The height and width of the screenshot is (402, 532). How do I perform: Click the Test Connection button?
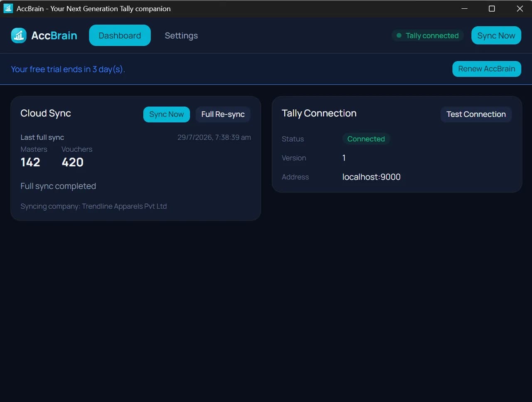click(x=476, y=114)
